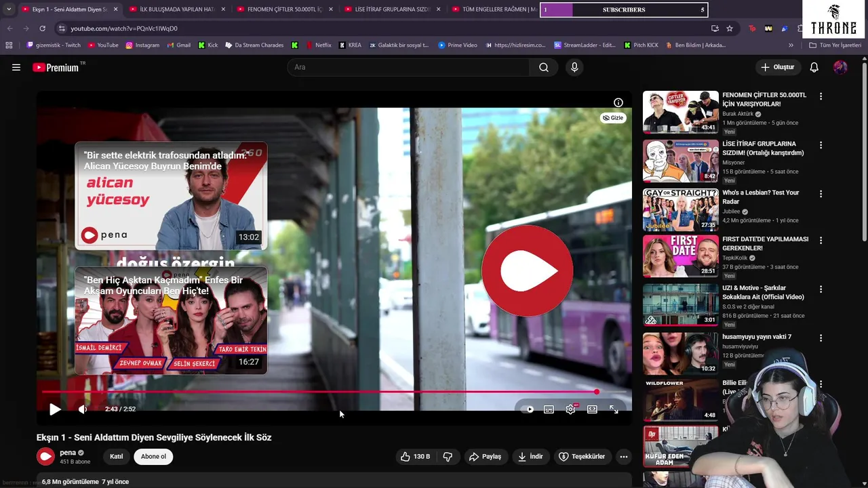Screen dimensions: 868x488
Task: Open the Alican Yücesoy end-screen video
Action: [x=171, y=196]
